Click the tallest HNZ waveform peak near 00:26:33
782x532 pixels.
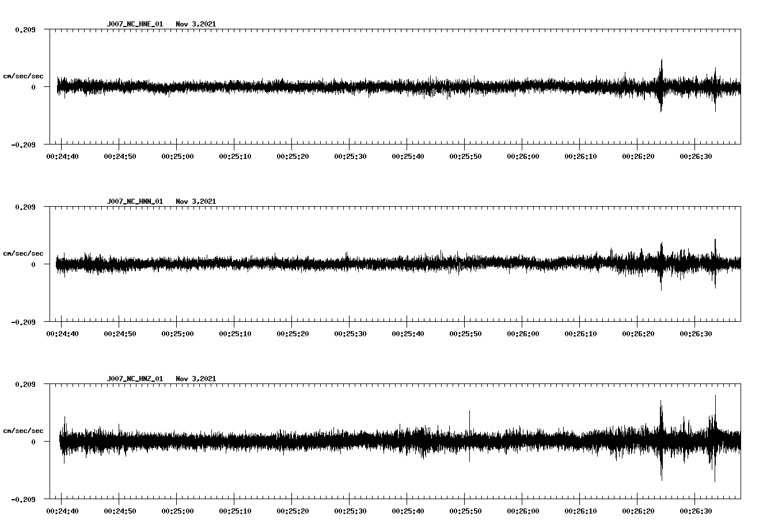[715, 438]
